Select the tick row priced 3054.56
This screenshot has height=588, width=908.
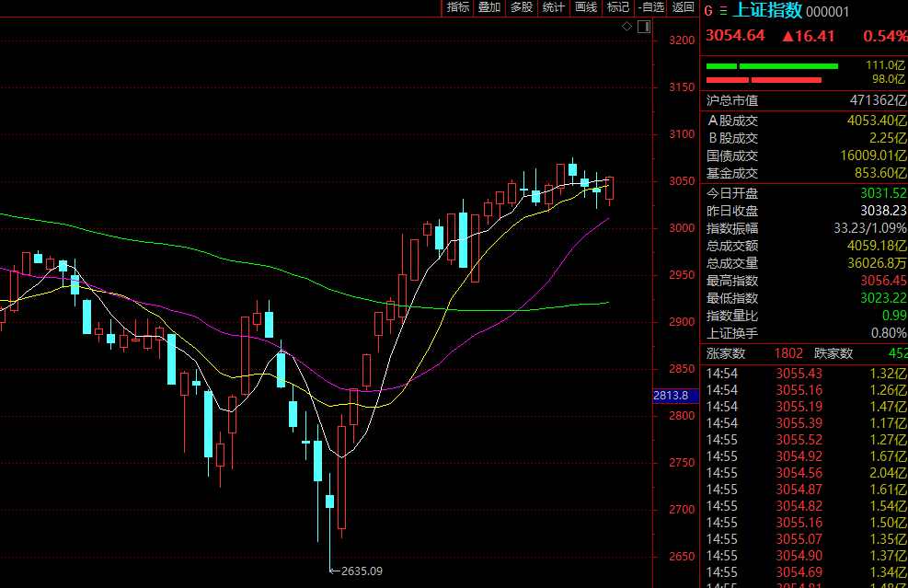pos(804,473)
